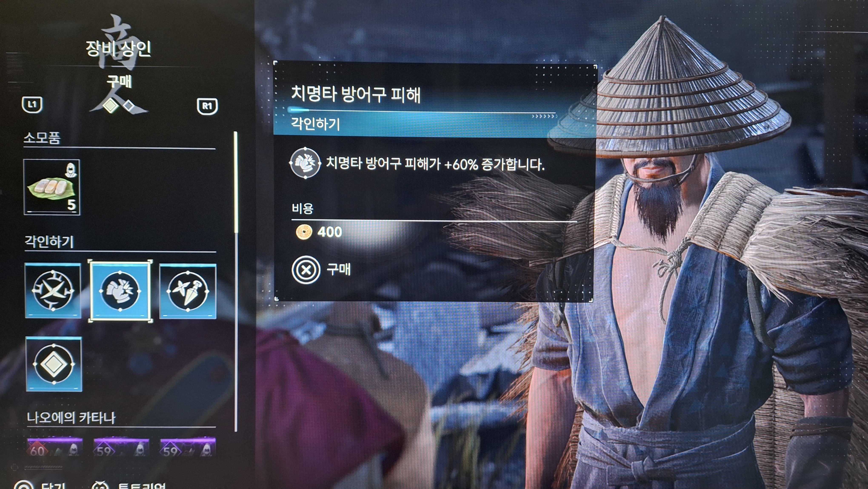The height and width of the screenshot is (489, 868).
Task: Select the critical armor damage engraving tile
Action: coord(120,291)
